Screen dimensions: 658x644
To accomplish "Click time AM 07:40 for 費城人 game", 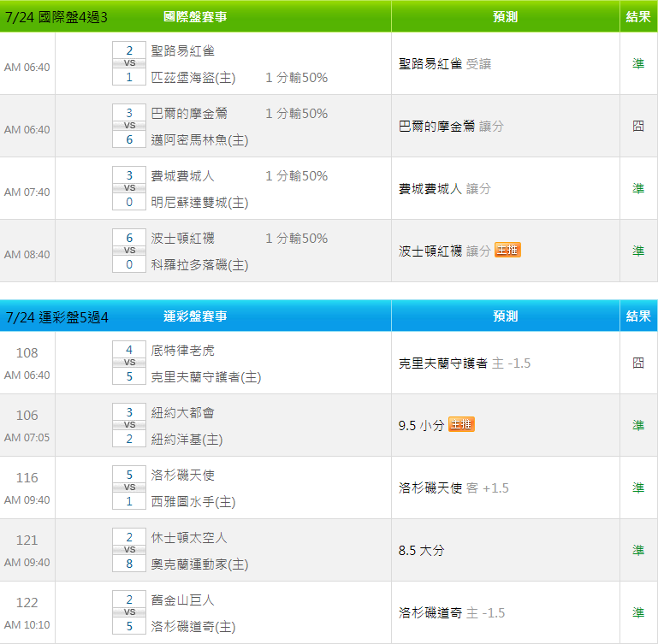I will point(27,192).
